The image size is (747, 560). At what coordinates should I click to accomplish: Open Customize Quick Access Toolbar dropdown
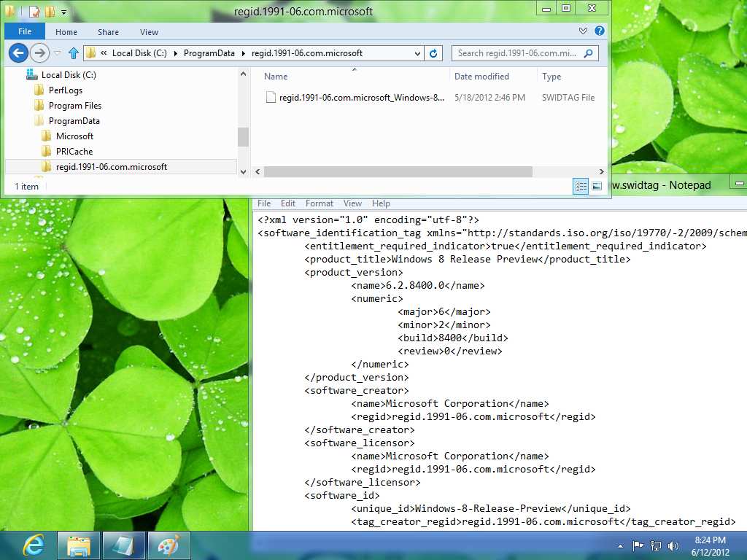pyautogui.click(x=64, y=12)
